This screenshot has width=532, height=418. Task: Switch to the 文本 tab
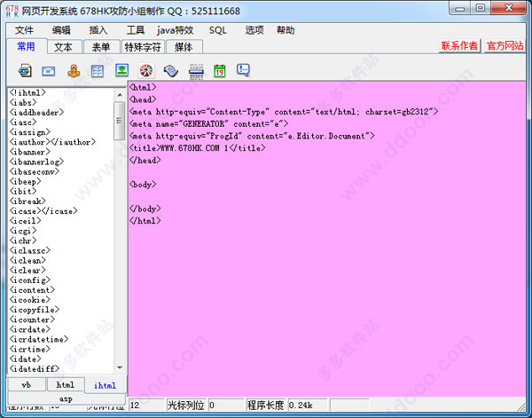pyautogui.click(x=64, y=47)
